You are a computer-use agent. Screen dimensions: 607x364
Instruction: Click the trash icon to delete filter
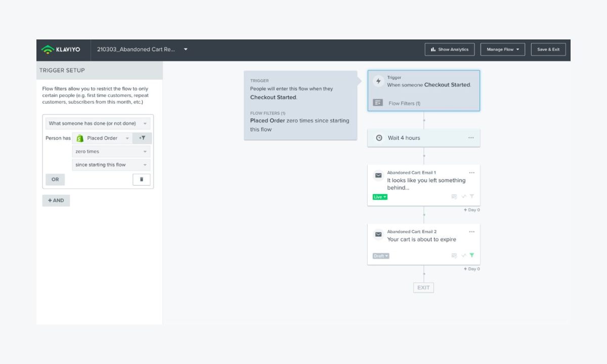(x=141, y=179)
